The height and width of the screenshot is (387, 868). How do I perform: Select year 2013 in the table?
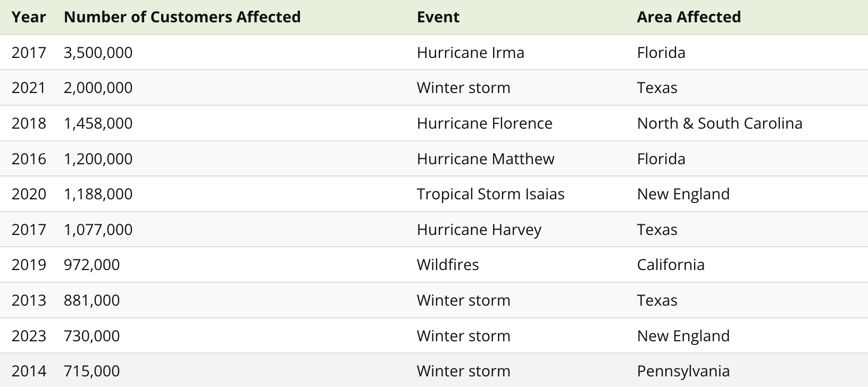(29, 300)
